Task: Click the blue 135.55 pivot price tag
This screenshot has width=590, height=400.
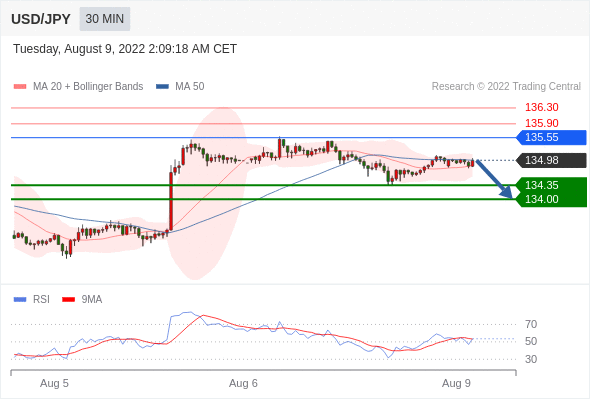Action: point(551,137)
